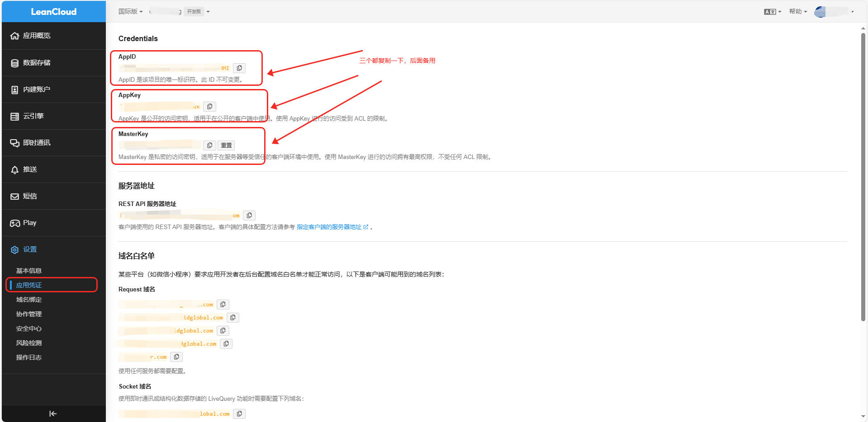
Task: Open 数据存储 in the sidebar
Action: click(37, 63)
